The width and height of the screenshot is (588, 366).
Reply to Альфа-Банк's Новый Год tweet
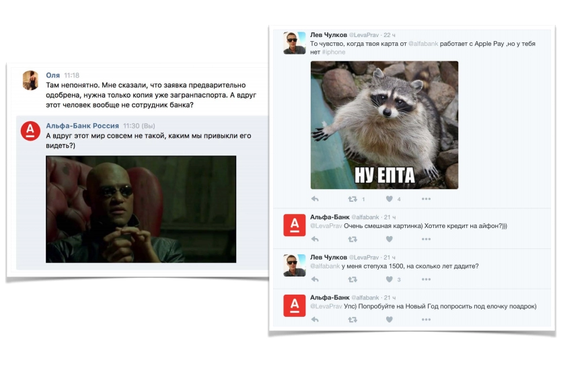point(315,320)
